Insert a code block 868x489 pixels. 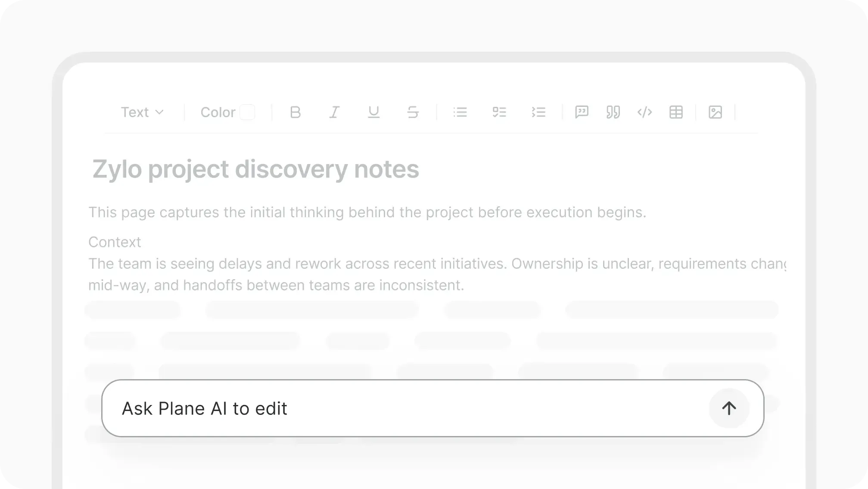tap(645, 112)
